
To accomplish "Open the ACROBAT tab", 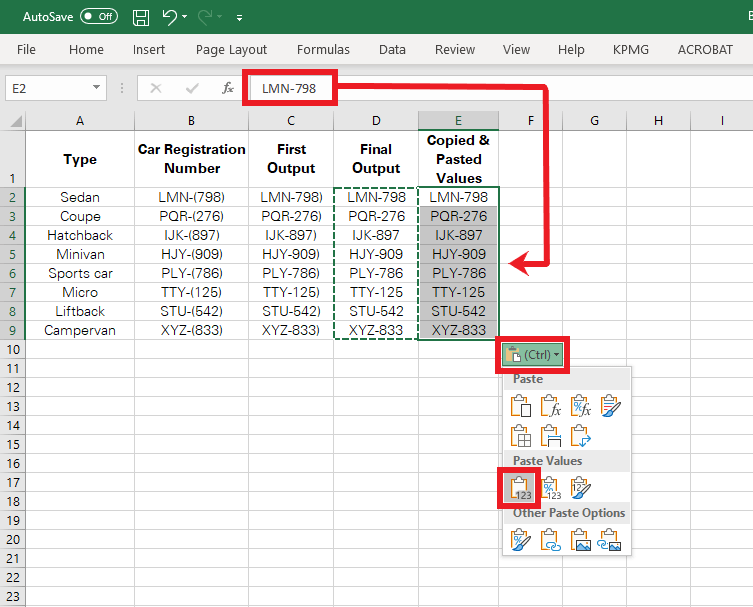I will point(705,49).
